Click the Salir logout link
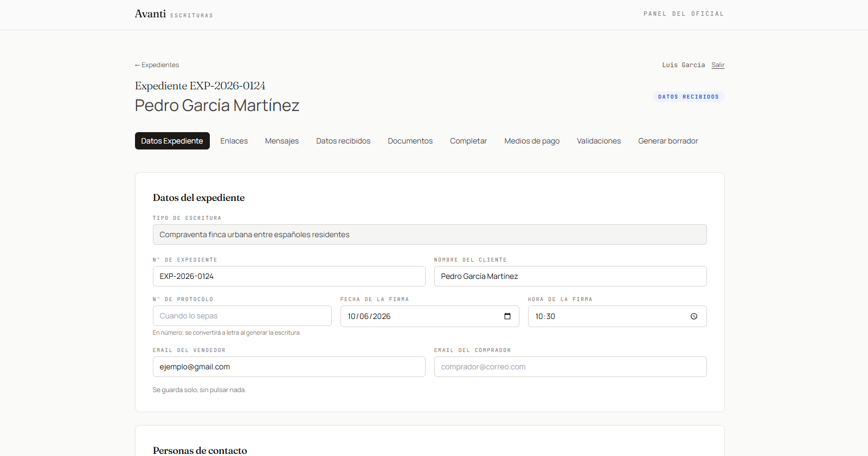Viewport: 868px width, 456px height. click(718, 65)
